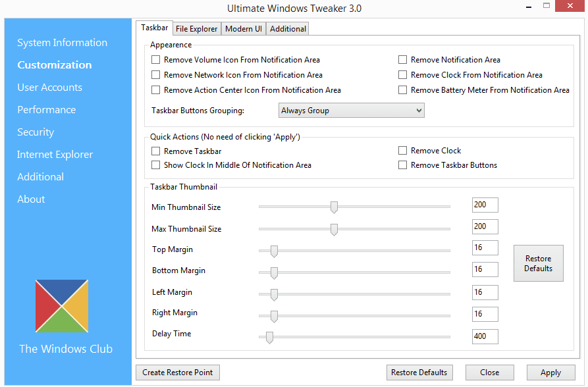588x387 pixels.
Task: Open Internet Explorer tweaks section
Action: (55, 155)
